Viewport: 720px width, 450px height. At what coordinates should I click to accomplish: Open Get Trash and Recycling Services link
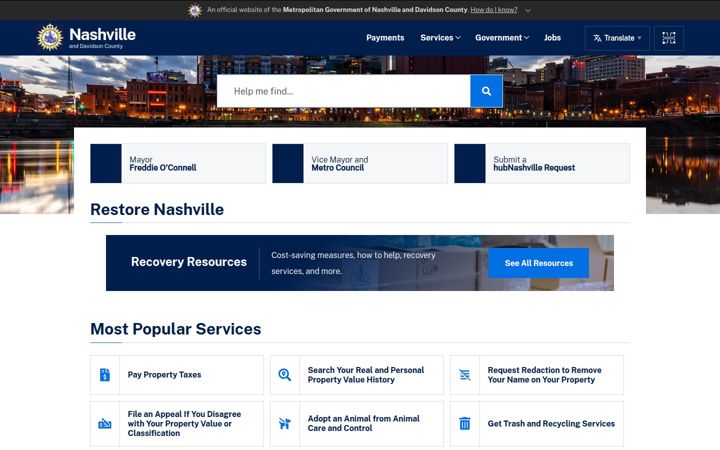pos(551,423)
